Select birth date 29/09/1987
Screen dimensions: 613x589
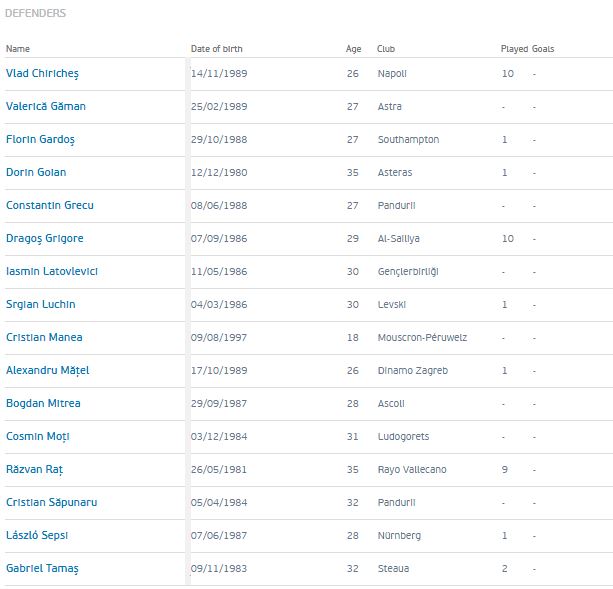219,403
